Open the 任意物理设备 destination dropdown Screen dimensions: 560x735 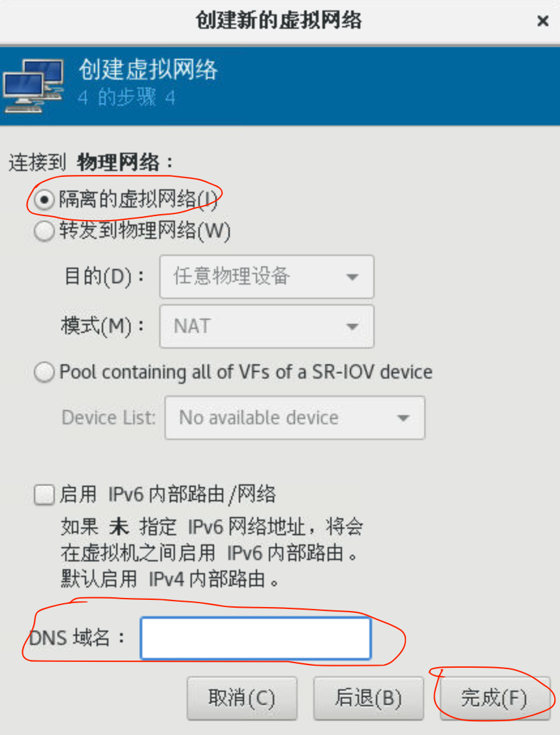(267, 277)
